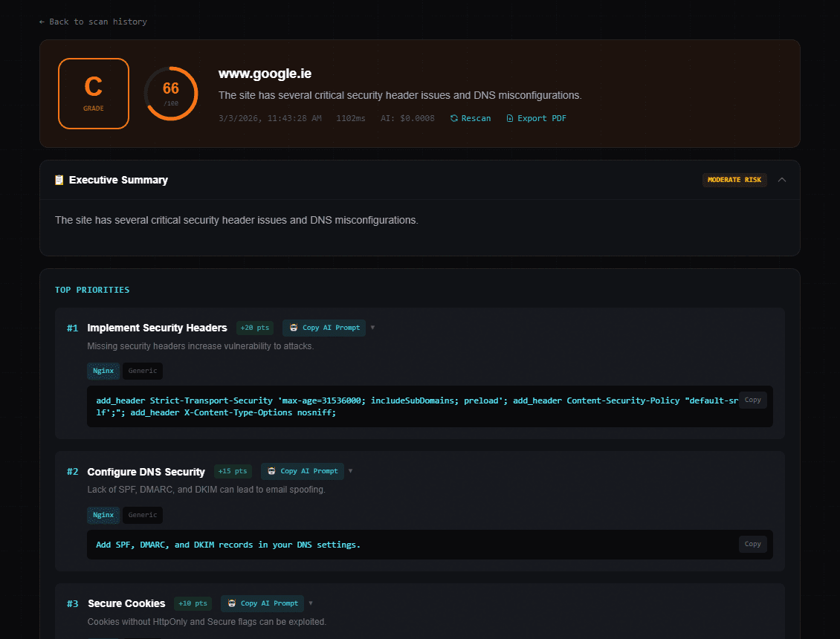Expand the arrow beside Secure Cookies AI prompt

click(x=311, y=603)
